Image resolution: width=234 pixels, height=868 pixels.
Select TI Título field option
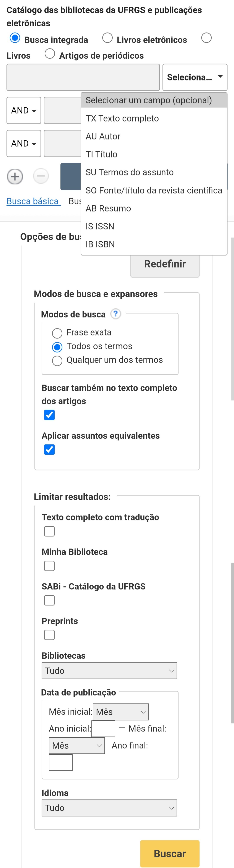click(101, 154)
